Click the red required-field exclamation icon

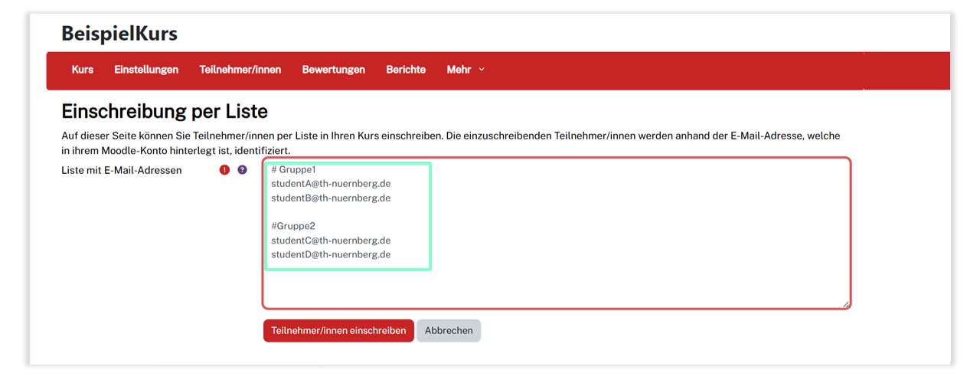pos(224,170)
